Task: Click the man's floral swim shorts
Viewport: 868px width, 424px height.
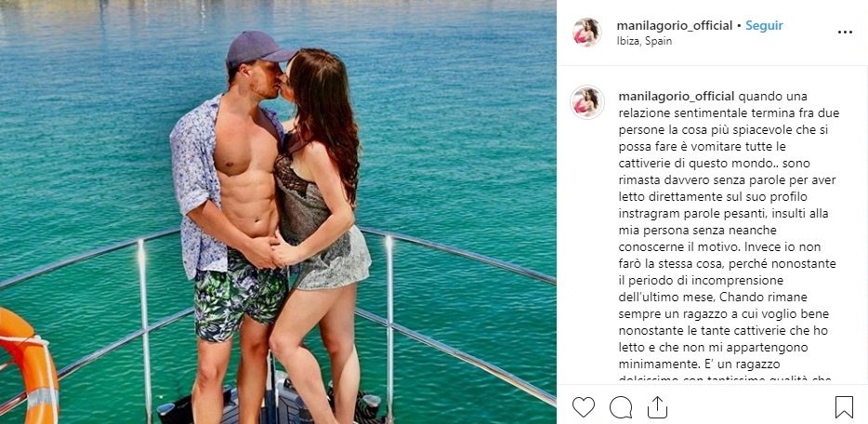Action: pyautogui.click(x=239, y=294)
